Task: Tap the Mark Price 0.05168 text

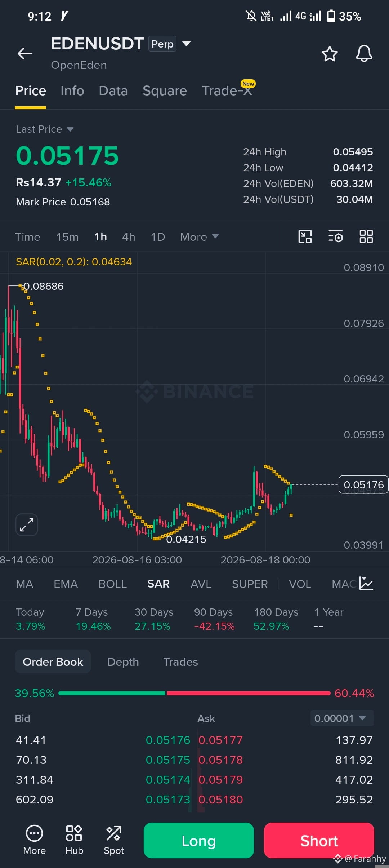Action: click(63, 202)
